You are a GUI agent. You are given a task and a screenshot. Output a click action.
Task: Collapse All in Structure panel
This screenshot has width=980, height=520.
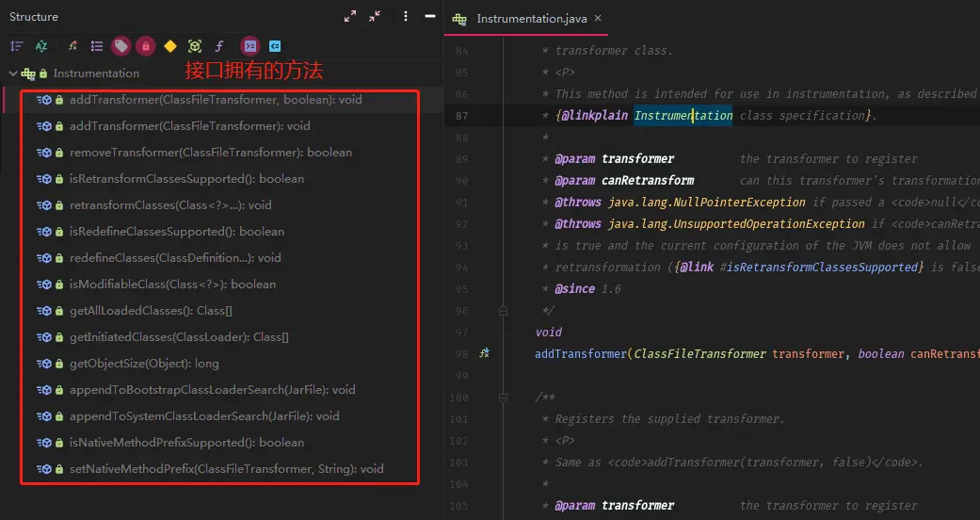coord(375,17)
